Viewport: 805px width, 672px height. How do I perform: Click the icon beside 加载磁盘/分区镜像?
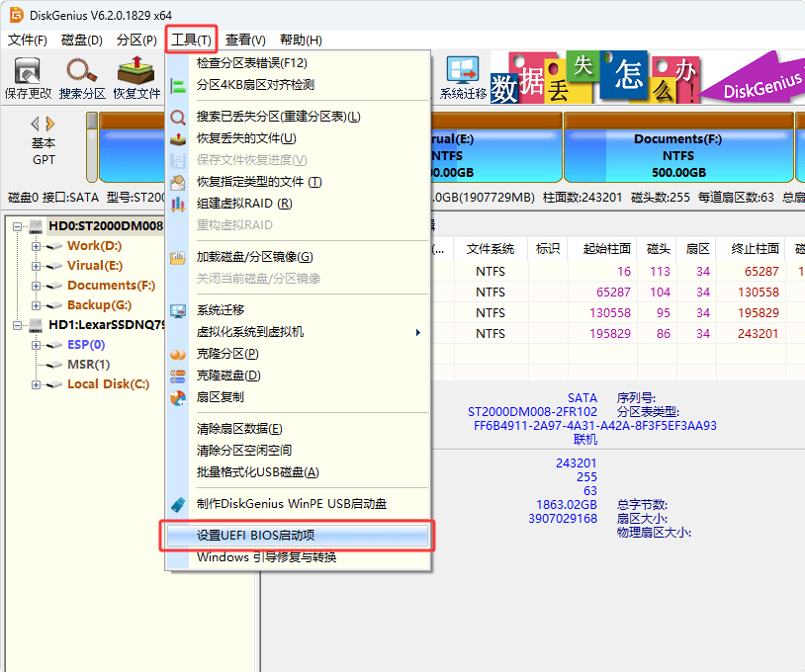pyautogui.click(x=178, y=258)
